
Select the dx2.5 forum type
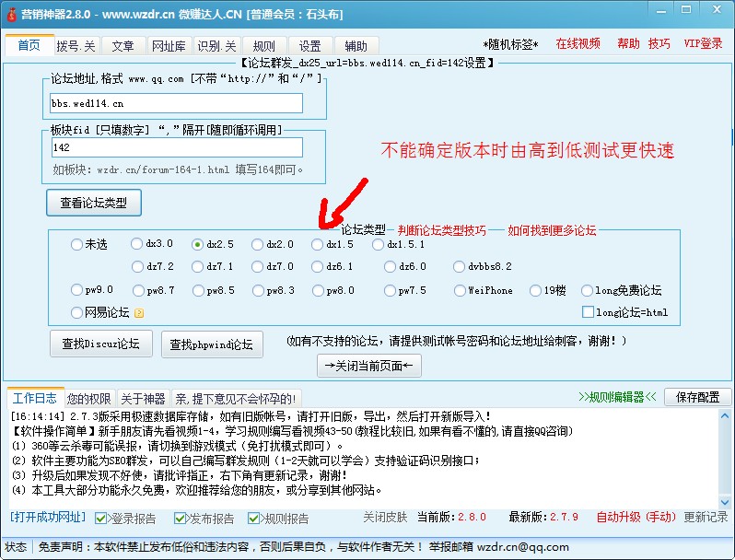point(213,244)
